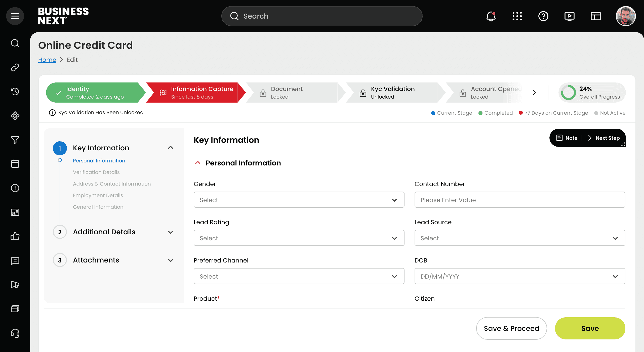
Task: Open the layout panel icon in header
Action: (x=595, y=16)
